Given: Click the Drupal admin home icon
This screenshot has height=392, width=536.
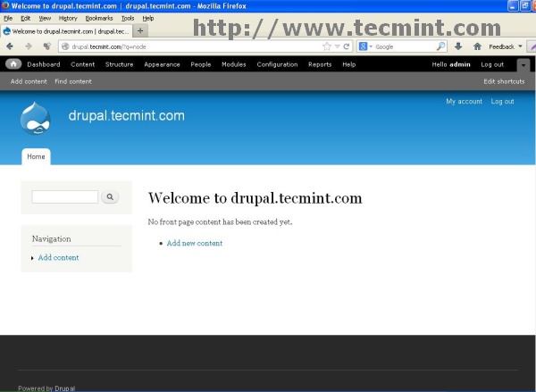Looking at the screenshot, I should pyautogui.click(x=13, y=64).
